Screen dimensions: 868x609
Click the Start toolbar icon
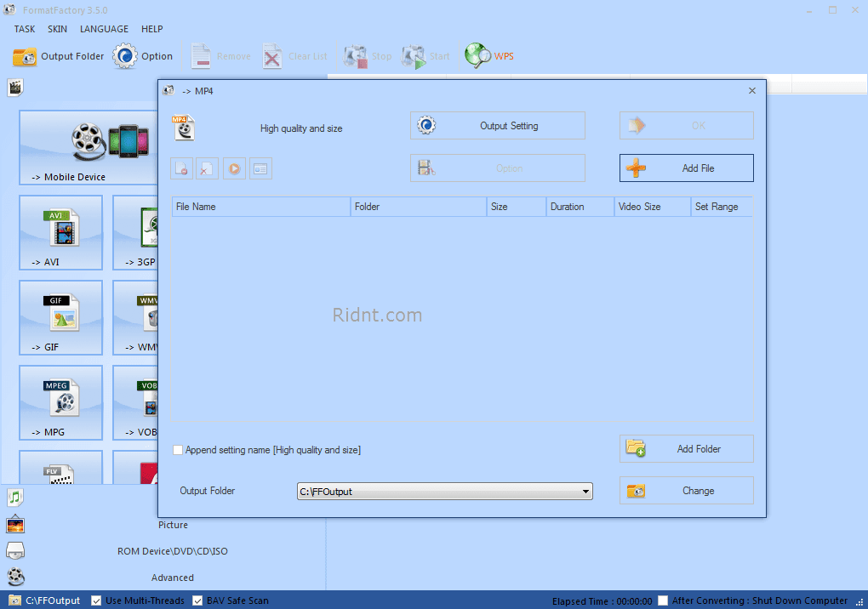click(x=414, y=56)
